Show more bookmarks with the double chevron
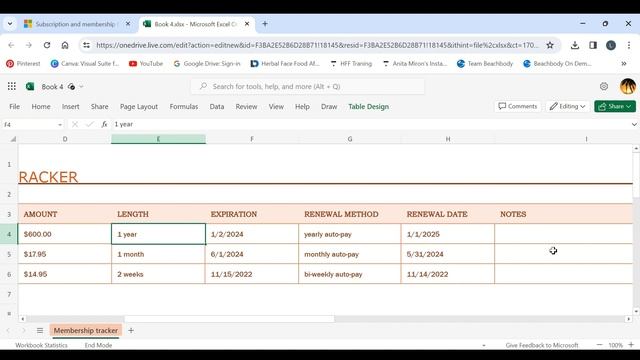Viewport: 640px width, 360px height. tap(624, 64)
